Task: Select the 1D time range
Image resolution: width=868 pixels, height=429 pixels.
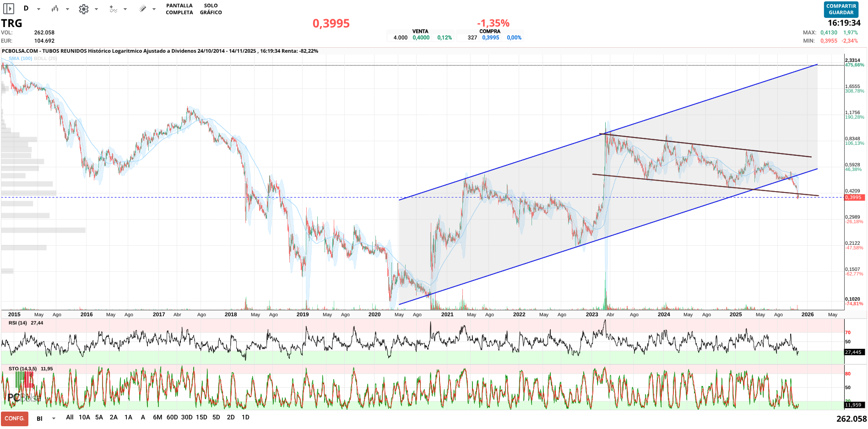Action: pyautogui.click(x=245, y=418)
